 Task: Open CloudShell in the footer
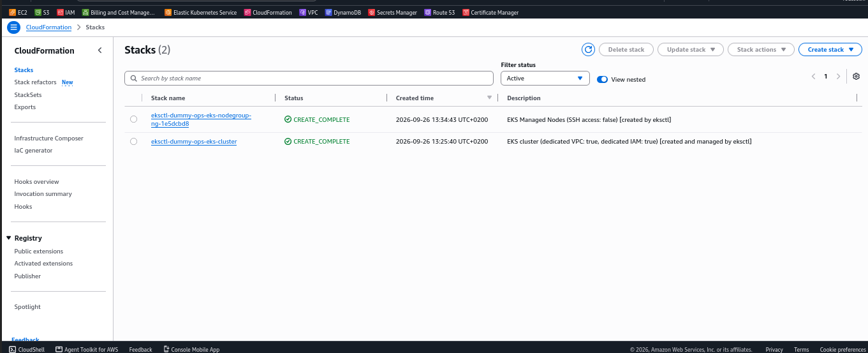27,349
